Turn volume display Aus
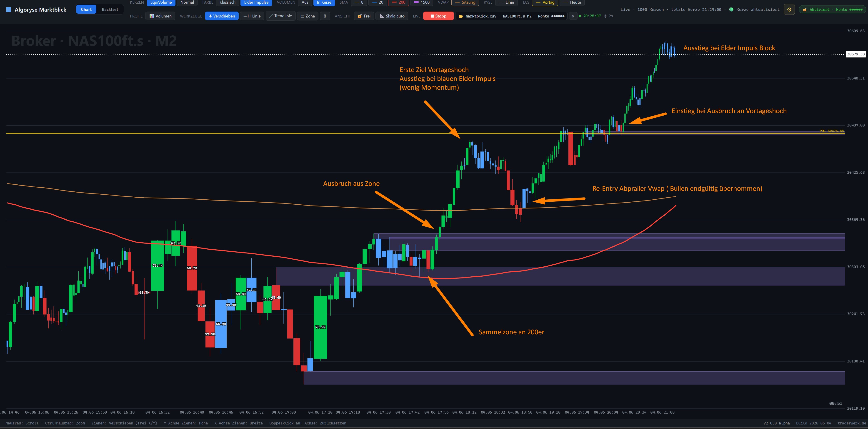The image size is (868, 429). point(305,2)
